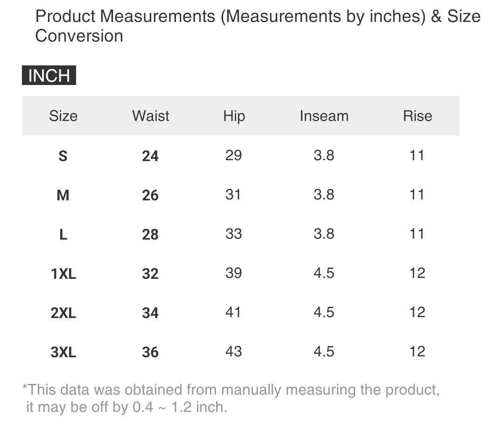Click the hip value 43 for 3XL

[233, 351]
